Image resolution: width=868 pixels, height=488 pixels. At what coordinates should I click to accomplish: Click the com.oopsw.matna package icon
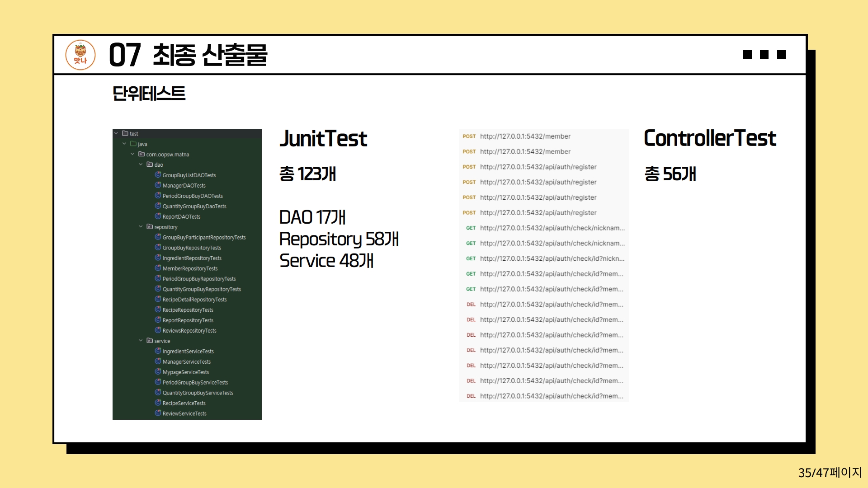tap(142, 154)
